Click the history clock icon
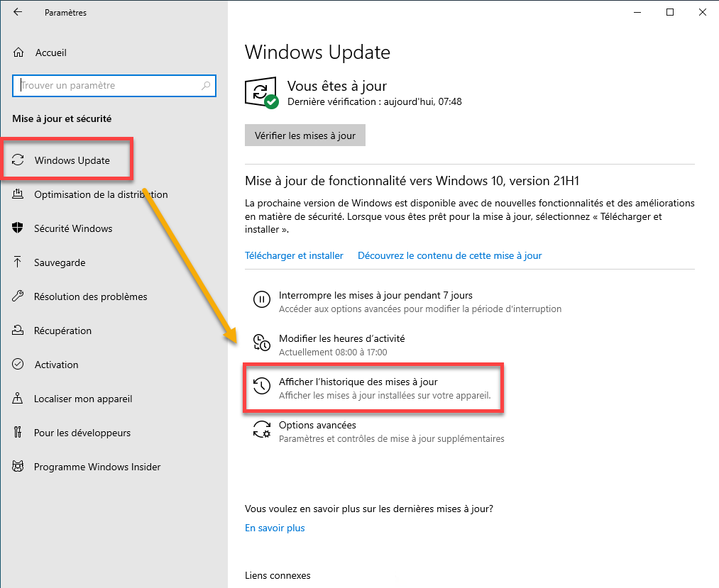 (x=262, y=385)
